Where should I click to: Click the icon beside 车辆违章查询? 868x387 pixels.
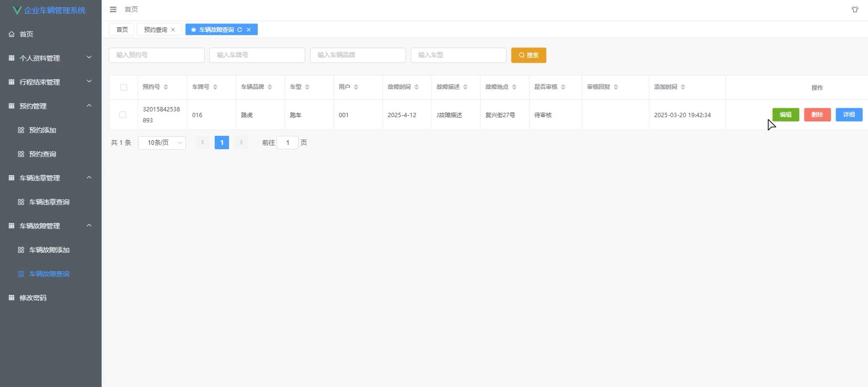coord(21,202)
